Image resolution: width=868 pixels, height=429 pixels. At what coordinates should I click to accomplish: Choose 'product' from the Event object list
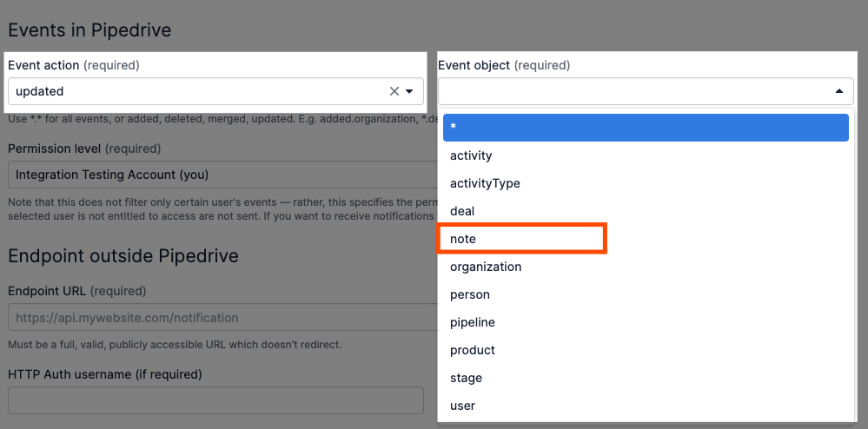coord(646,350)
